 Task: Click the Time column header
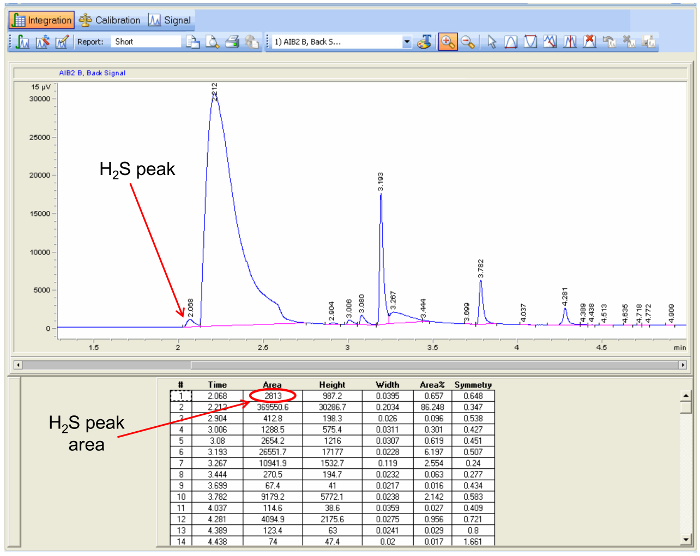(217, 385)
